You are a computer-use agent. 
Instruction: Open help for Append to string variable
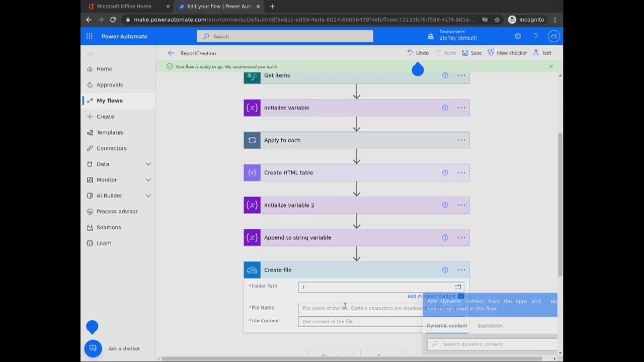(445, 237)
